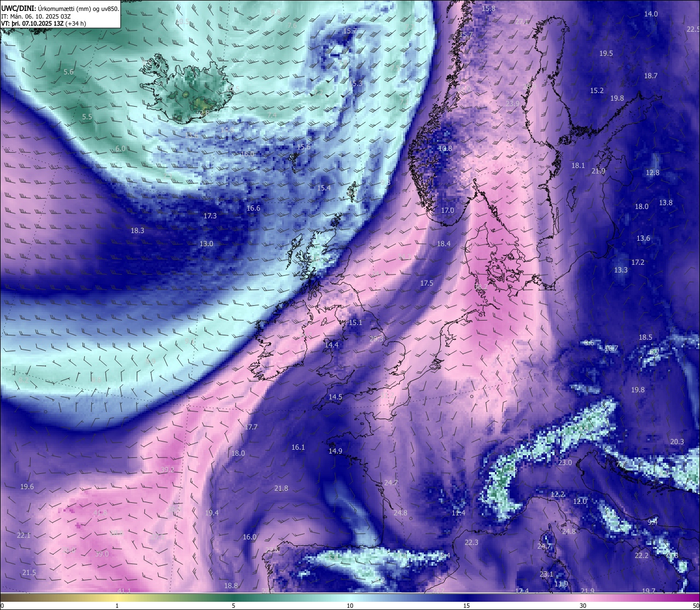The image size is (700, 610).
Task: Click the 12.0 value label
Action: pyautogui.click(x=580, y=501)
